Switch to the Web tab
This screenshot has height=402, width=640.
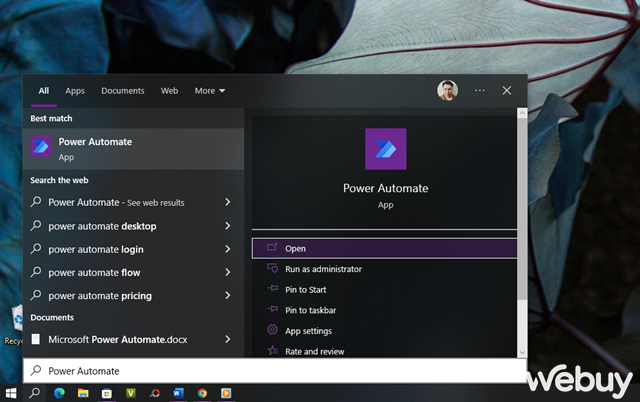169,91
